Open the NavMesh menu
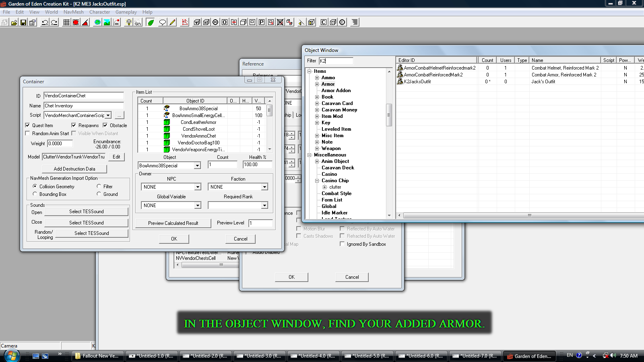Screen dimensions: 644x362 [73, 12]
